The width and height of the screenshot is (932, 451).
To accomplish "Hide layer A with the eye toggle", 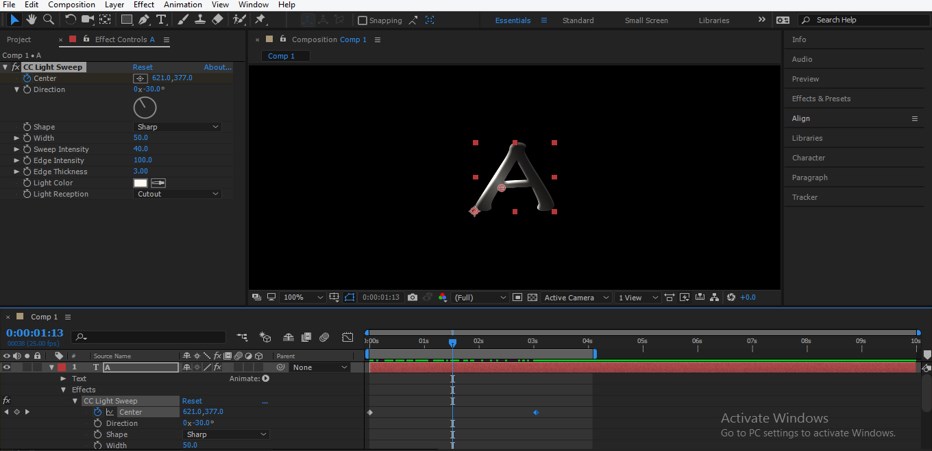I will pos(7,367).
